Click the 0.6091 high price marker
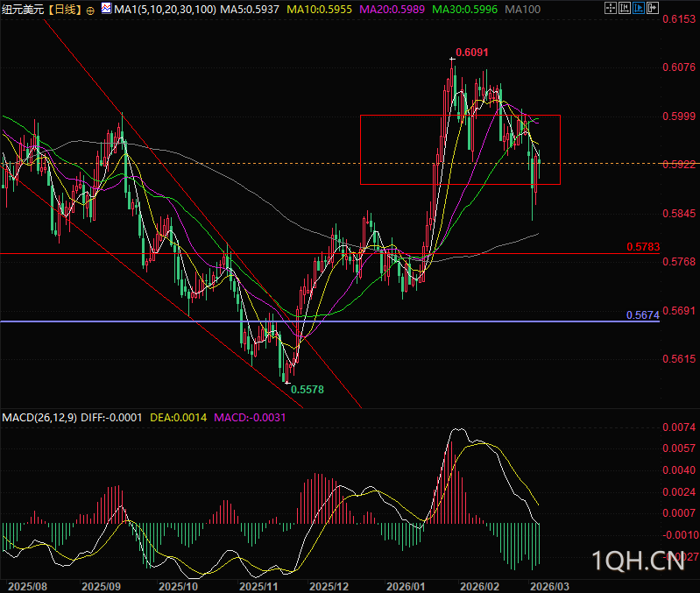 pos(470,53)
